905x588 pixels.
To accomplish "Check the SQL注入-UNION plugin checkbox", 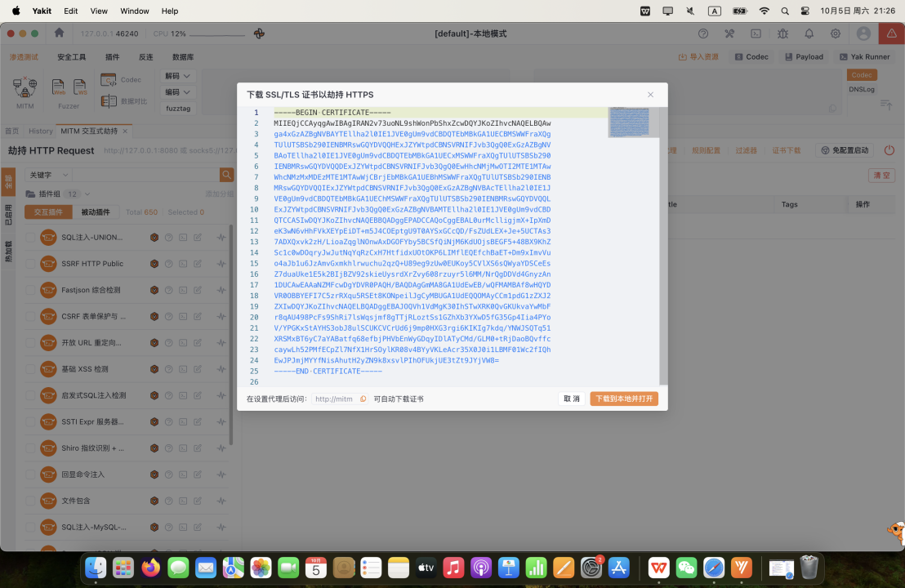I will tap(30, 238).
